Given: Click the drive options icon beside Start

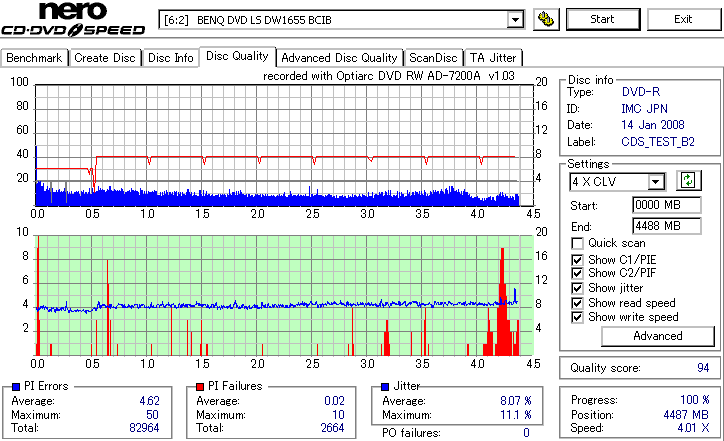Looking at the screenshot, I should coord(546,19).
